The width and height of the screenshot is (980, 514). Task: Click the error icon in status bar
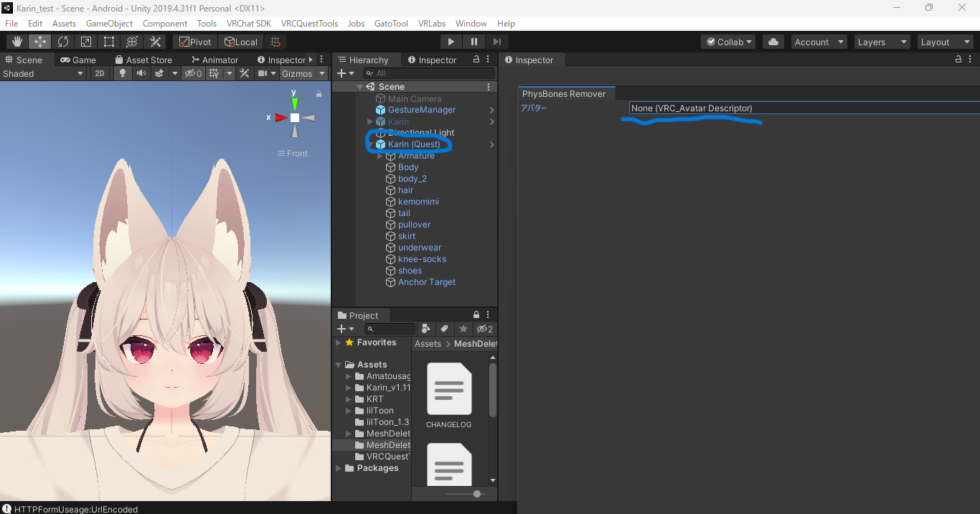(6, 509)
